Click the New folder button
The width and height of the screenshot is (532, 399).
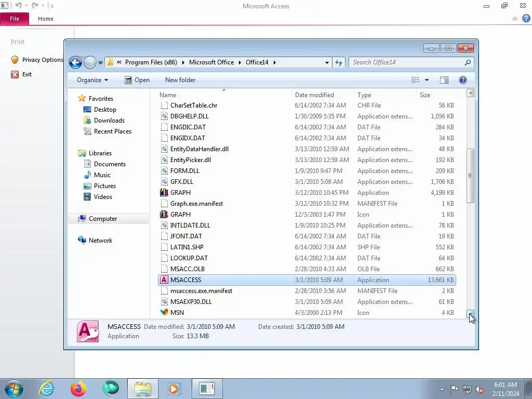pos(180,80)
